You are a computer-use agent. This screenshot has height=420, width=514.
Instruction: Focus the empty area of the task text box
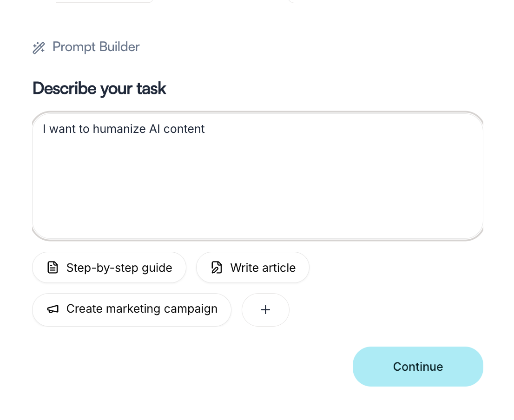[257, 186]
